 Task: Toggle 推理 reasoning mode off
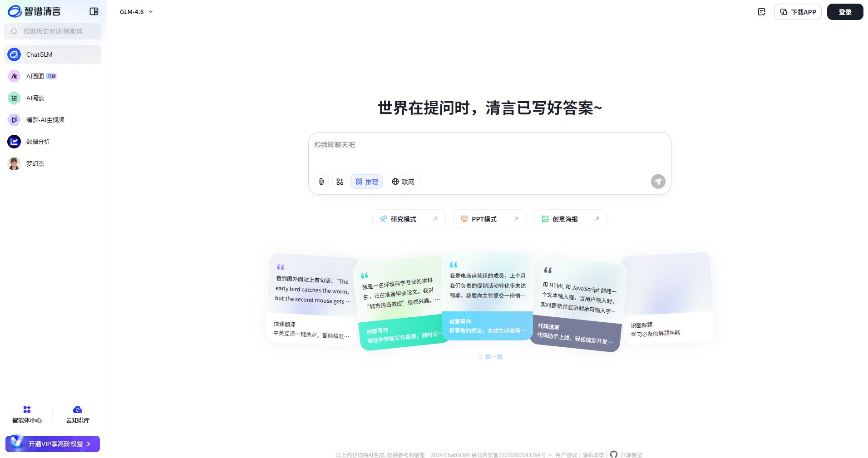point(366,182)
